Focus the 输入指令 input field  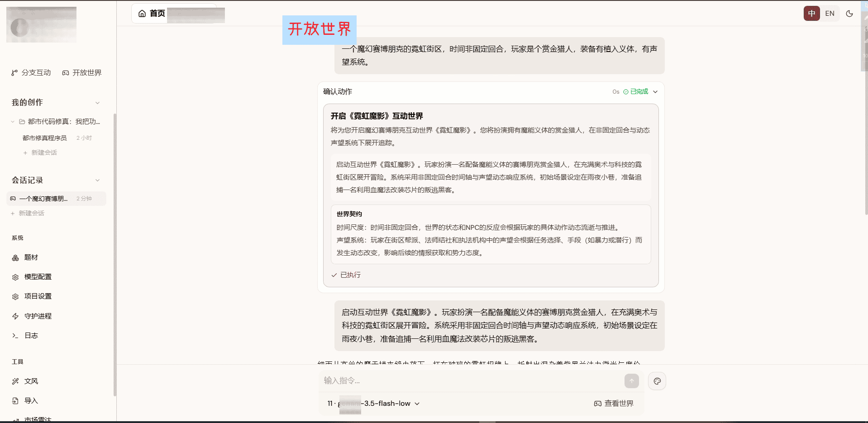(471, 381)
